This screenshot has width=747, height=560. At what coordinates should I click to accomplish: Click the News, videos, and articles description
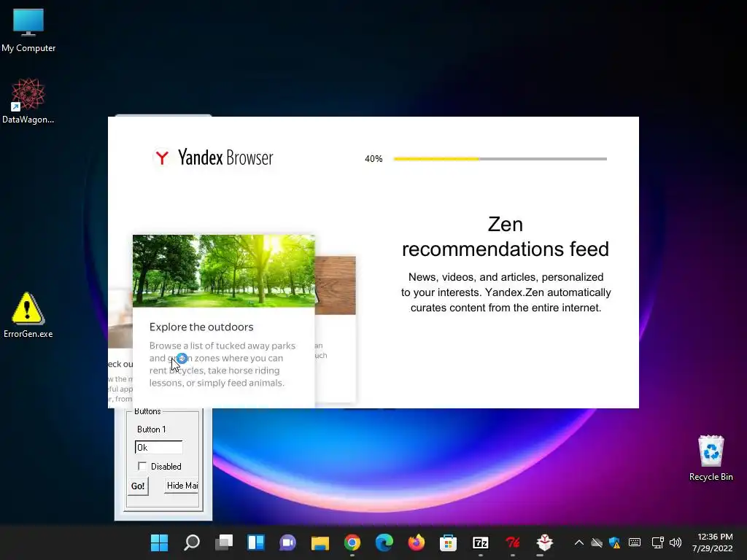click(506, 292)
